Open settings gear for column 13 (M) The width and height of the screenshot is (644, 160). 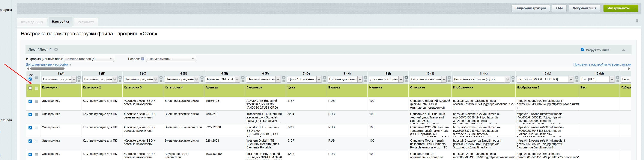pyautogui.click(x=617, y=77)
